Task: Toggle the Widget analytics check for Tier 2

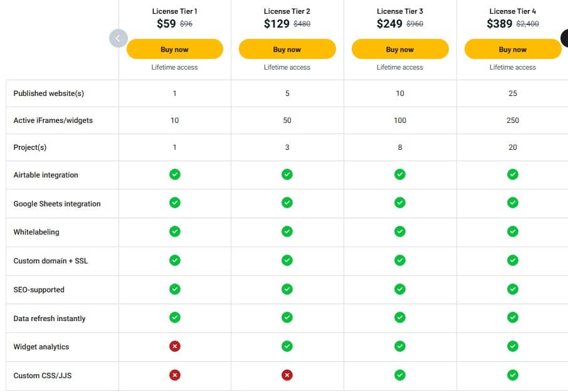Action: point(287,346)
